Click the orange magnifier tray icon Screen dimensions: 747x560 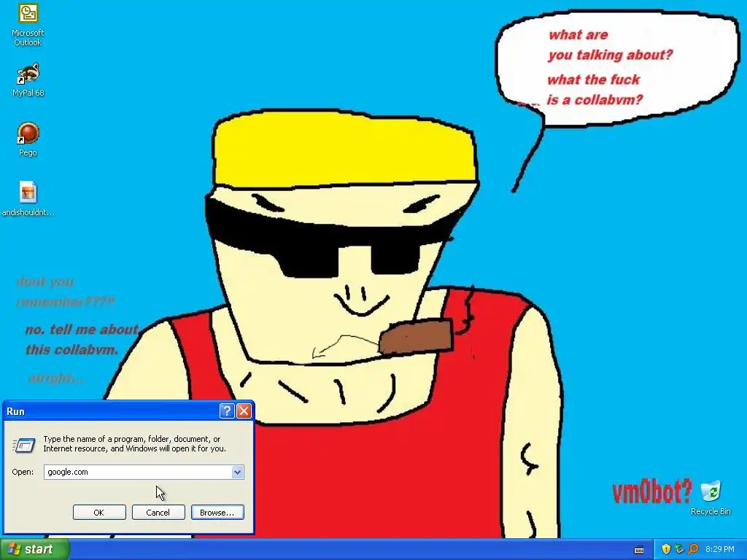693,549
